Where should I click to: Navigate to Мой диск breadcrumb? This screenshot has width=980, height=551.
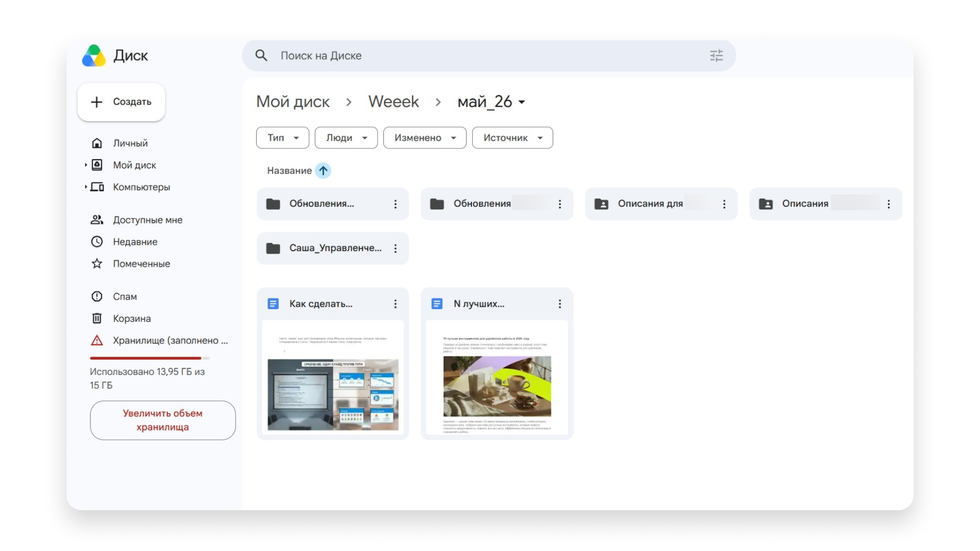pos(293,102)
